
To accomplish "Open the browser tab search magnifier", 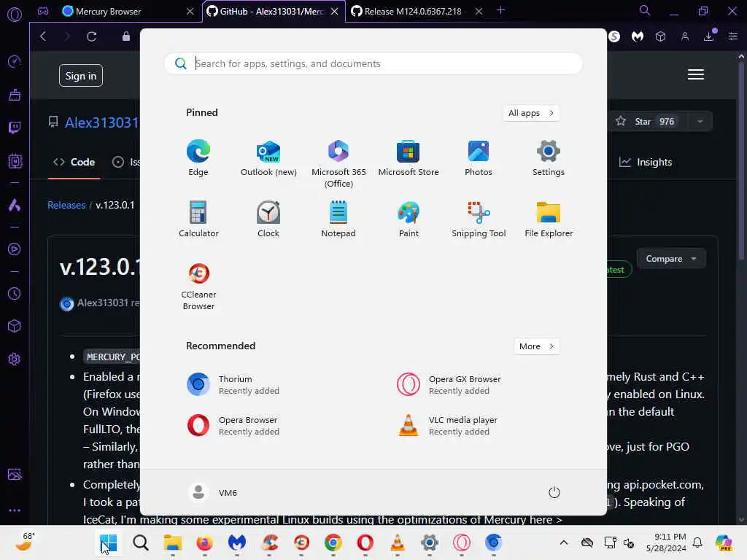I will (644, 10).
